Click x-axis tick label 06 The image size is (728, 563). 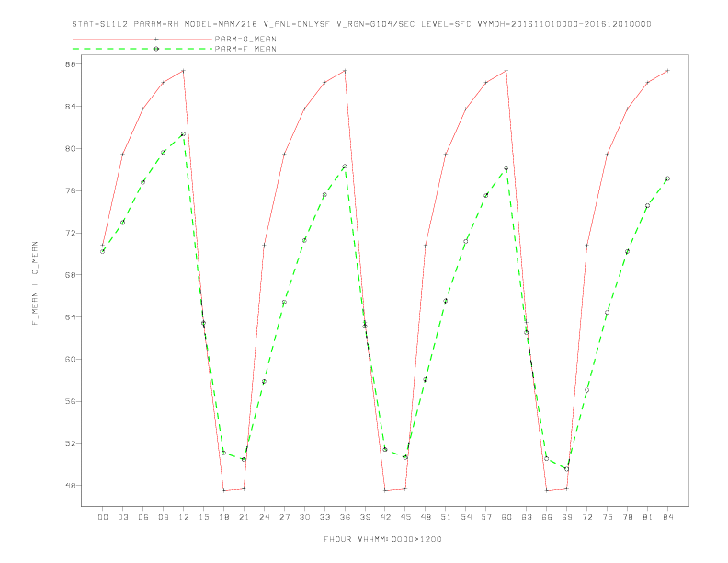pyautogui.click(x=143, y=517)
